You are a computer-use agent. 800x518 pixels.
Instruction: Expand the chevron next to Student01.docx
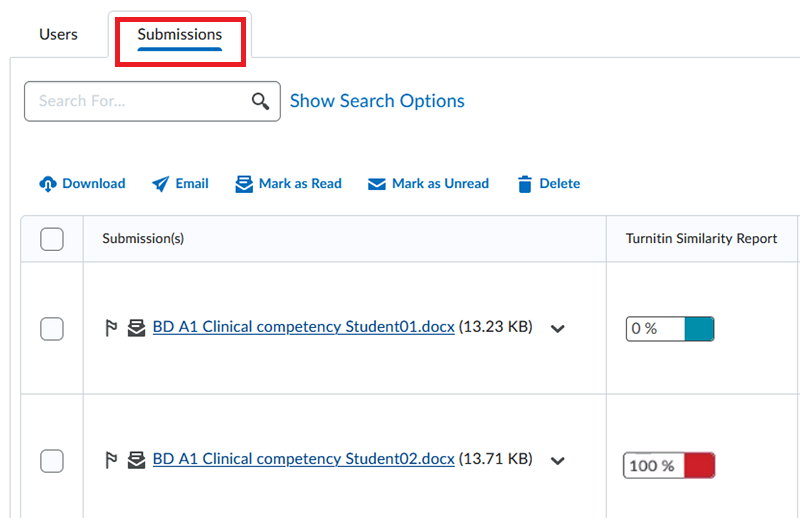[x=558, y=328]
